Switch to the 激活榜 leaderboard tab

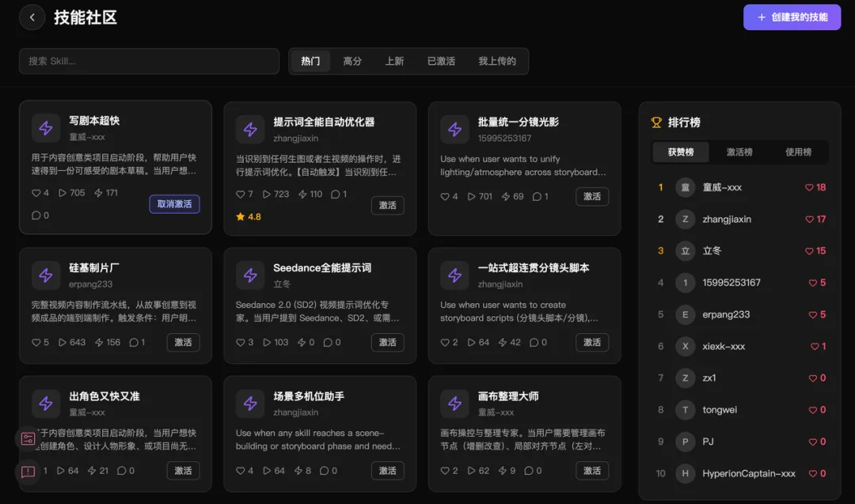738,151
